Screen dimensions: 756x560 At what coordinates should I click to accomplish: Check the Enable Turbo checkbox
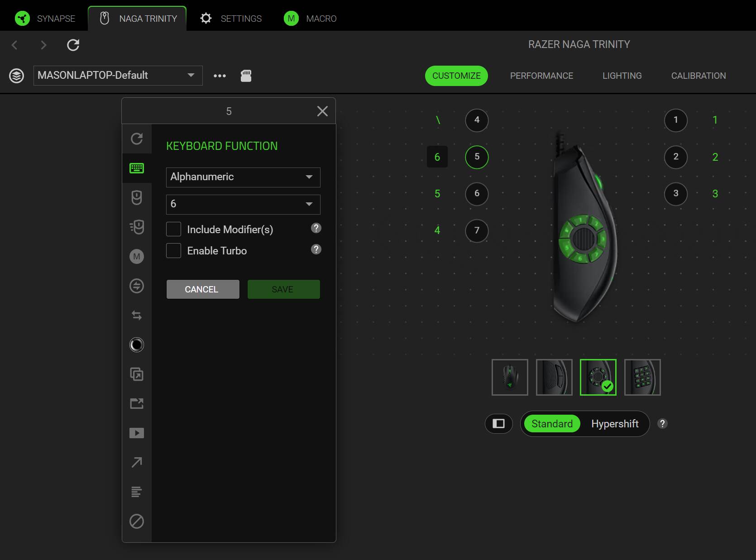pos(173,250)
